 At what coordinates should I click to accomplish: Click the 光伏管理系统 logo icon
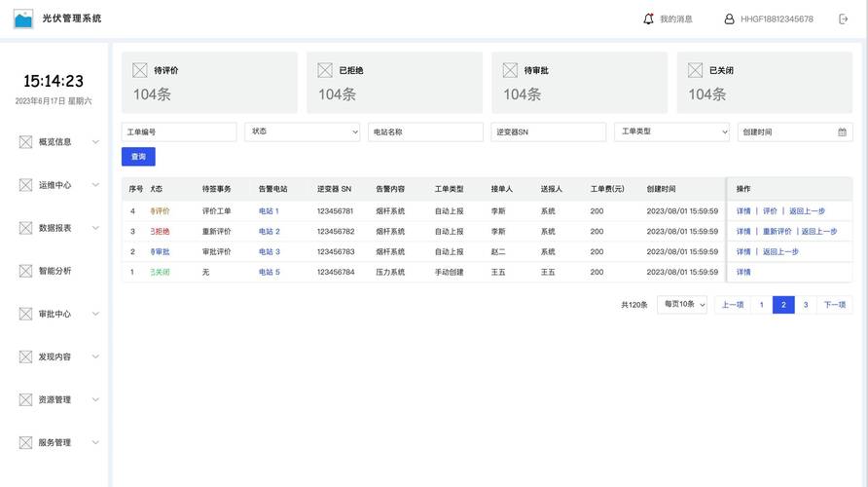[23, 19]
